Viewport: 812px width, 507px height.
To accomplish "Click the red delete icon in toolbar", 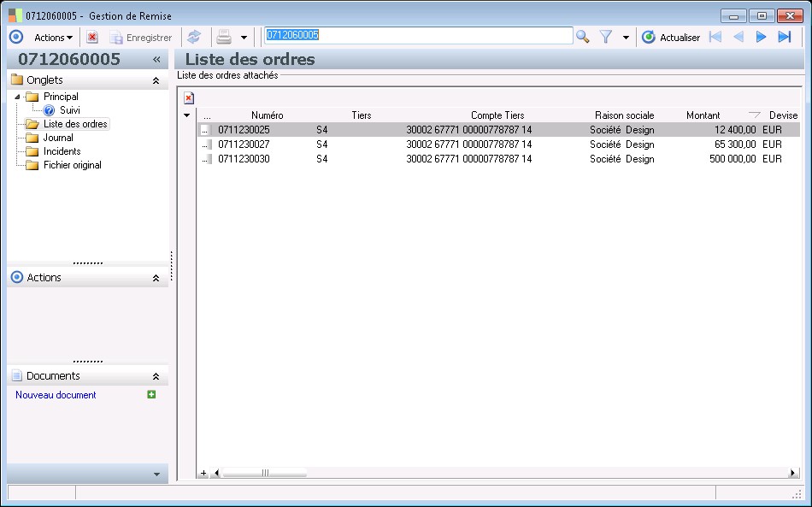I will coord(92,37).
